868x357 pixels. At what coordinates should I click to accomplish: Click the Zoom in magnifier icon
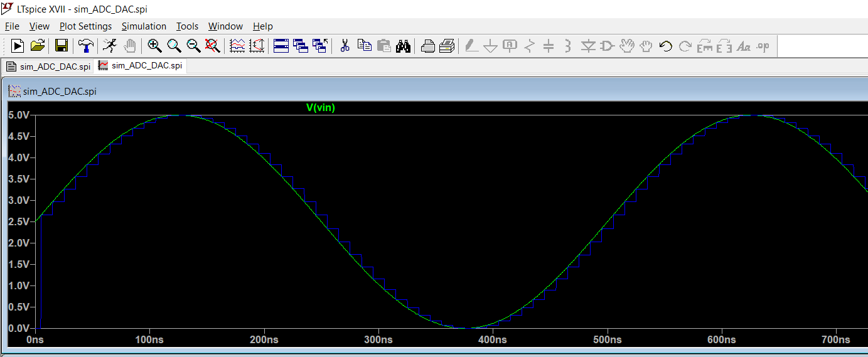(x=154, y=46)
